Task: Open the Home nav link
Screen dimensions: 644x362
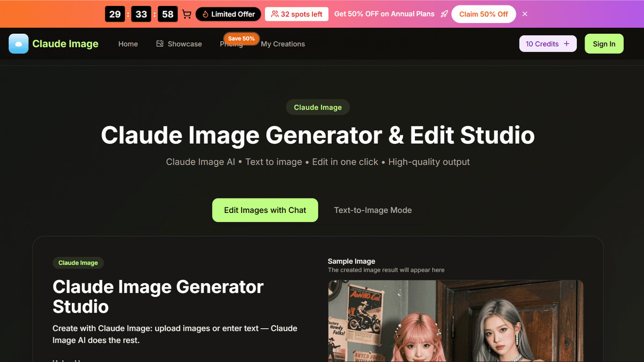Action: tap(128, 44)
